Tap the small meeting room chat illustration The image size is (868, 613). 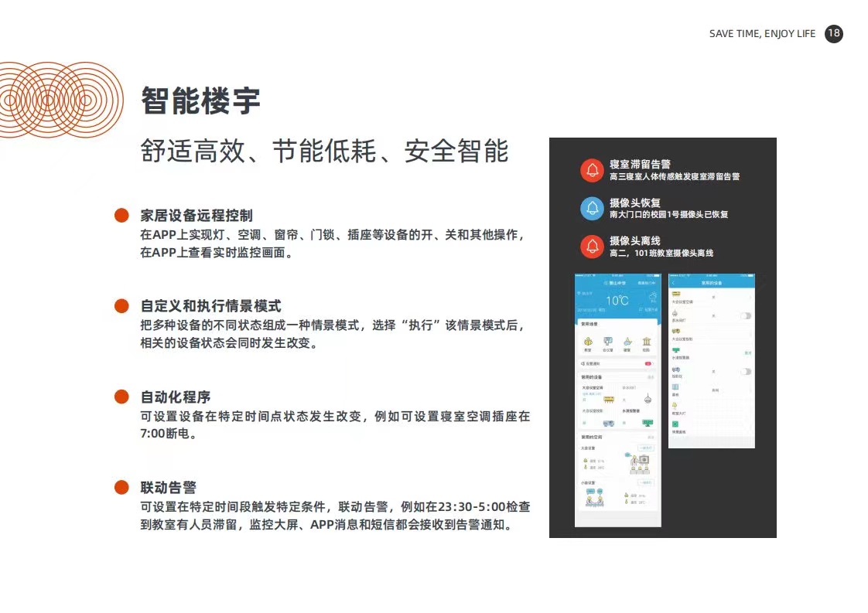(x=595, y=497)
